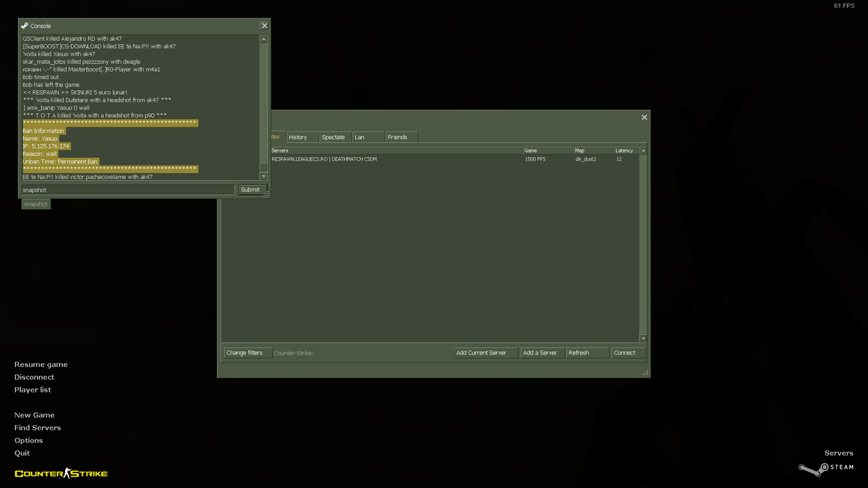Open the Friends tab

click(401, 137)
